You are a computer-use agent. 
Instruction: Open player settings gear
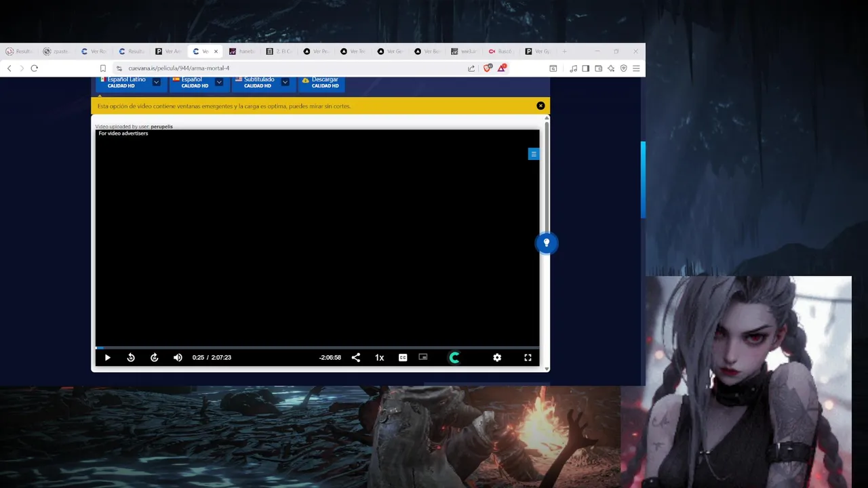tap(497, 357)
